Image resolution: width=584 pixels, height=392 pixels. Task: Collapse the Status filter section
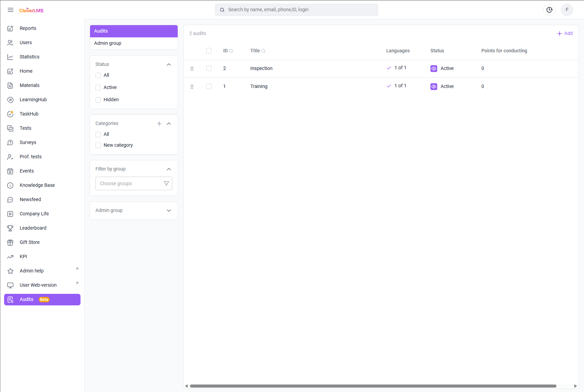169,65
